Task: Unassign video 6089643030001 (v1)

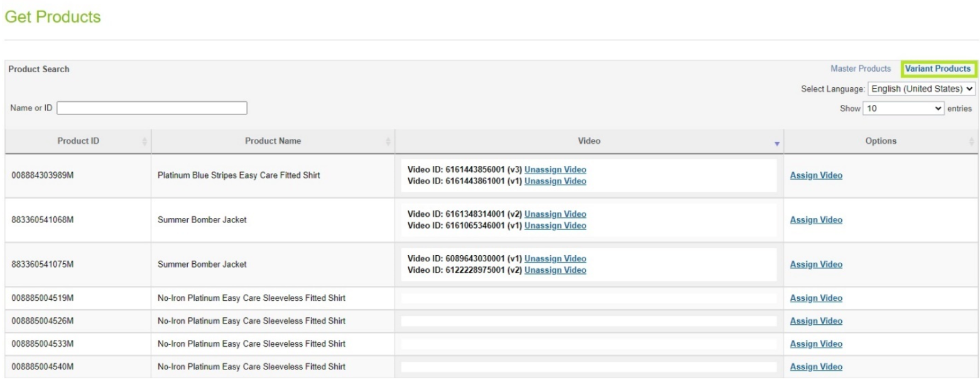Action: 555,259
